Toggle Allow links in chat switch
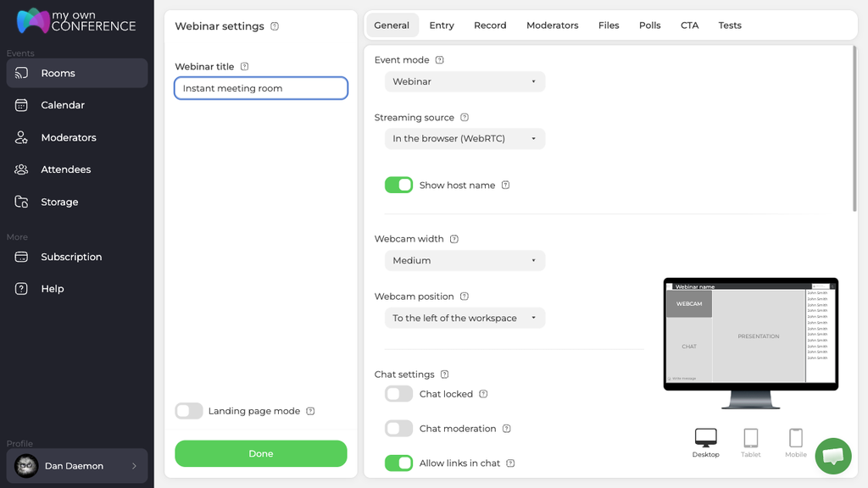Image resolution: width=868 pixels, height=488 pixels. 398,463
